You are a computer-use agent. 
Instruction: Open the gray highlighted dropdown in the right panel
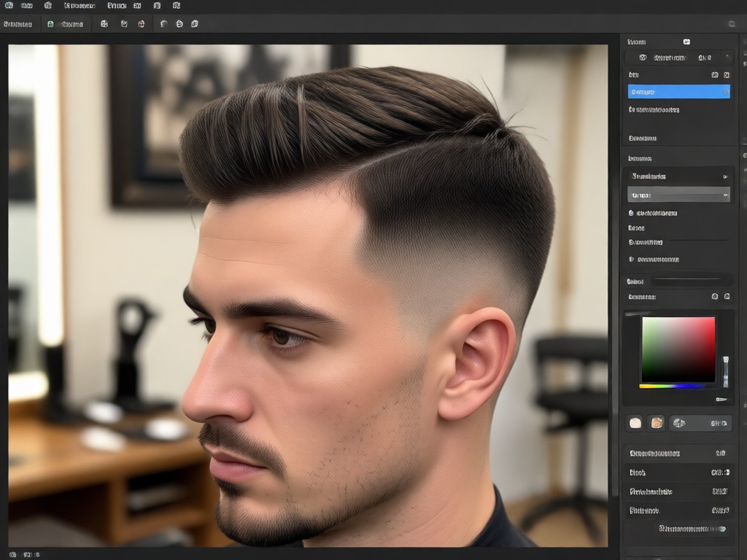(679, 195)
